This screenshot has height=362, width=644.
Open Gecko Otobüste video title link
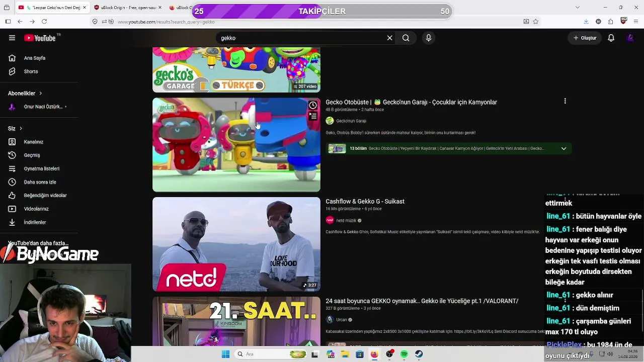pyautogui.click(x=411, y=102)
